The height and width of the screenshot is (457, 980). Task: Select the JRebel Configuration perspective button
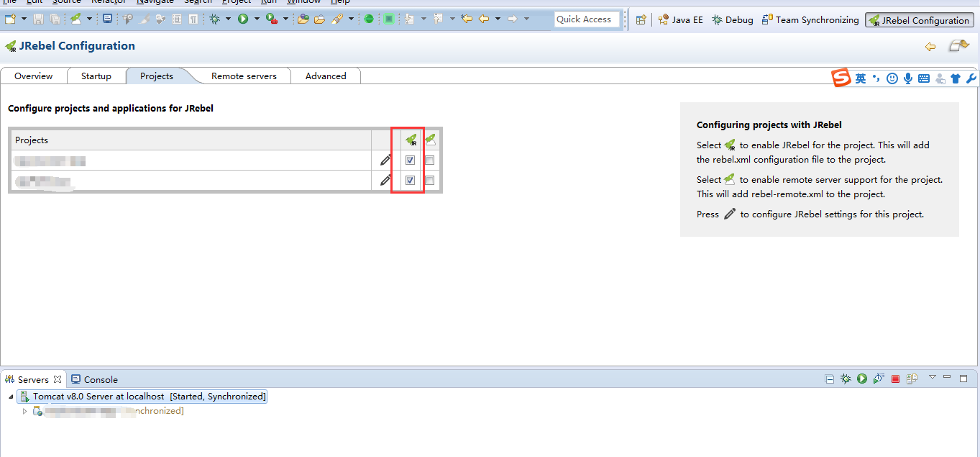click(x=919, y=20)
